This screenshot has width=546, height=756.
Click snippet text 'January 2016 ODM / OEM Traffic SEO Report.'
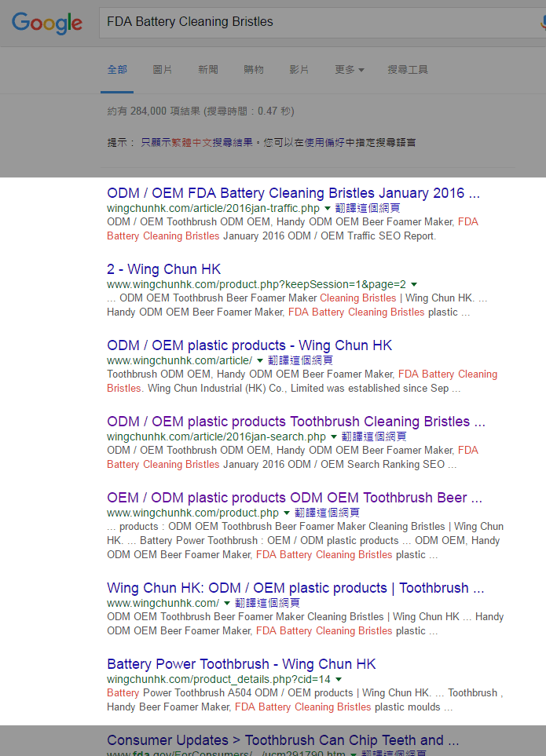coord(329,236)
